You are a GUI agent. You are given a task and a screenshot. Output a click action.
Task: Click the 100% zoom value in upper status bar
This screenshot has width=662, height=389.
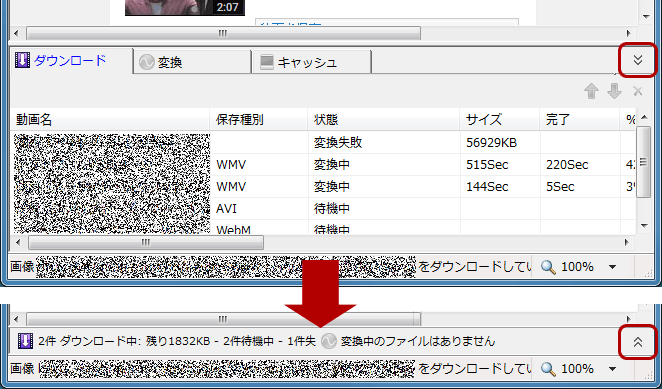(578, 267)
